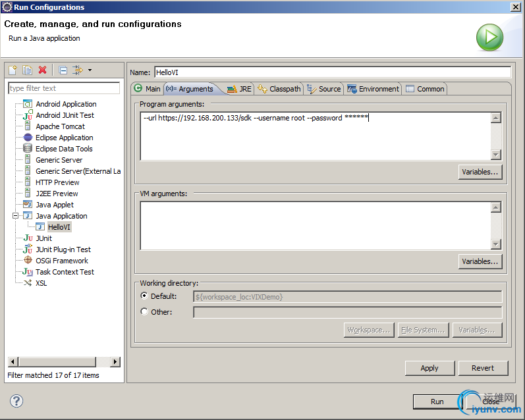Click the File System... button
525x420 pixels.
pos(423,330)
